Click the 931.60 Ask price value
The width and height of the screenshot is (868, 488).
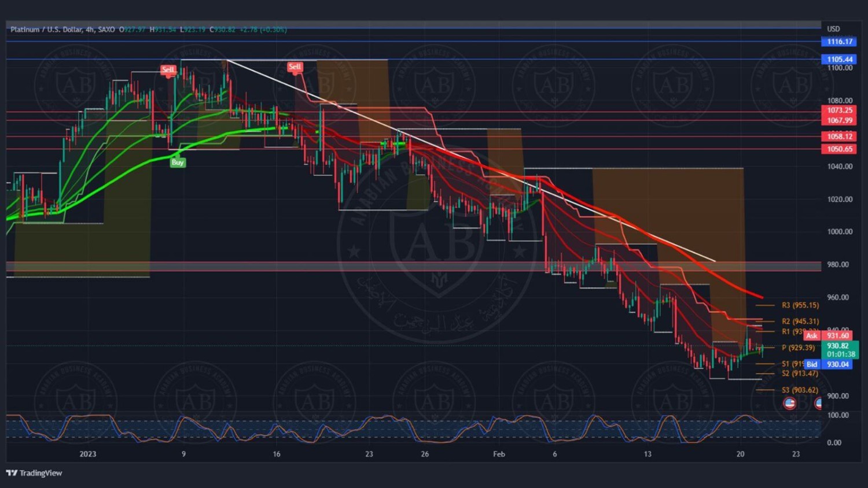click(837, 336)
